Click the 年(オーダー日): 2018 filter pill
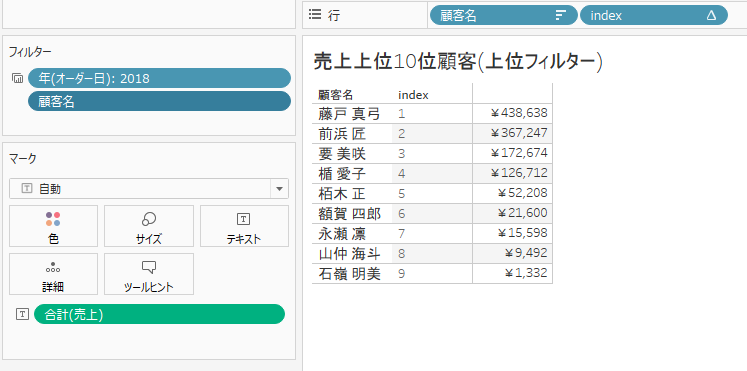 (x=159, y=78)
